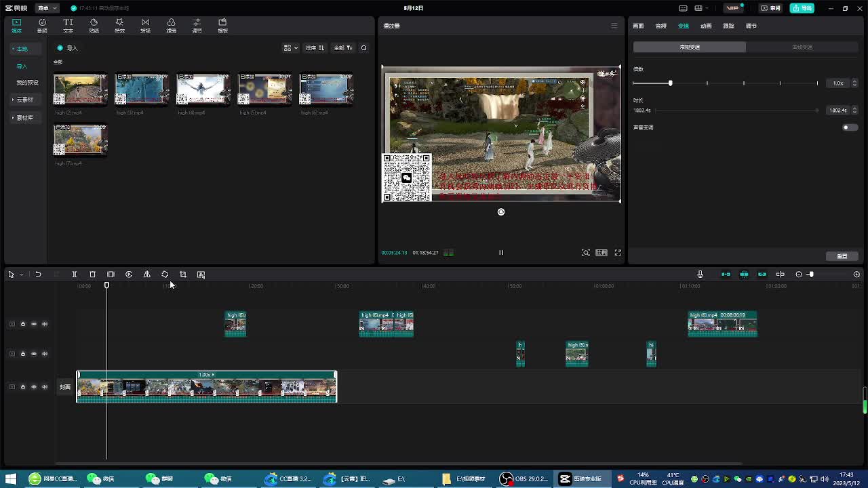Viewport: 868px width, 488px height.
Task: Adjust the speed multiplier slider handle
Action: click(670, 83)
